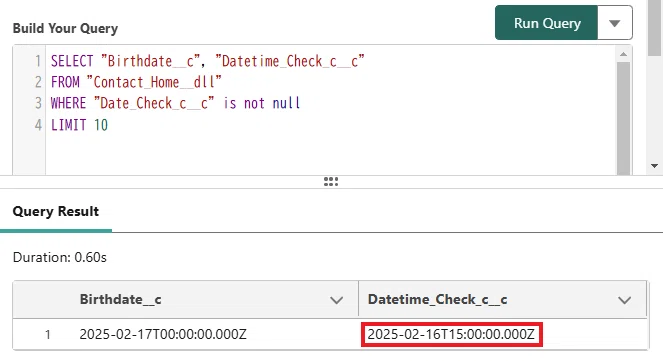This screenshot has width=663, height=361.
Task: Click the 2025-02-17T00:00:00.000Z Birthdate cell
Action: click(x=163, y=334)
